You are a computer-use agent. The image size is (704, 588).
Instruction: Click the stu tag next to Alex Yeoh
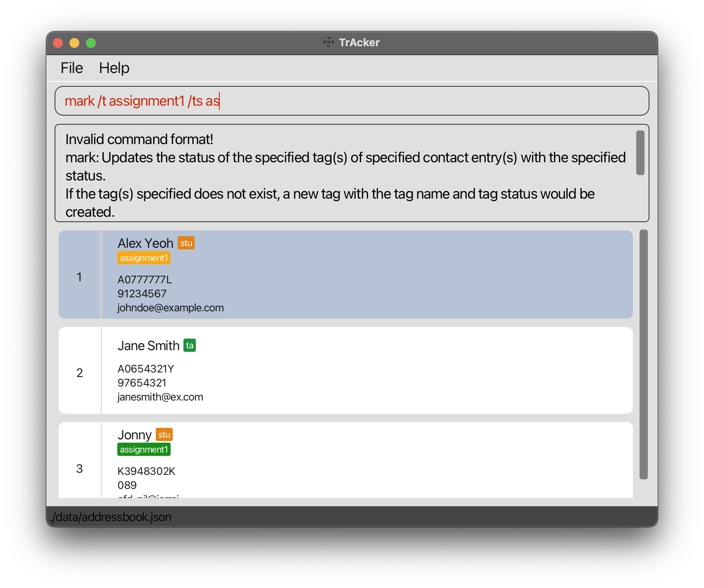186,243
